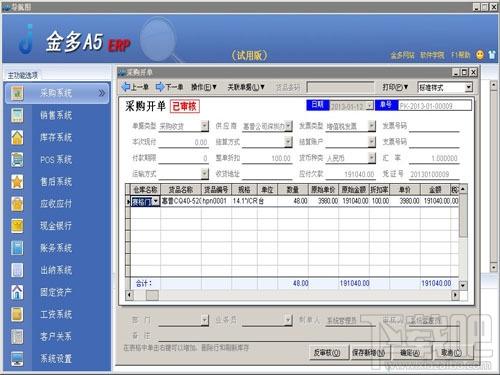Open the 货币种类 dropdown
The image size is (500, 375).
click(x=372, y=158)
